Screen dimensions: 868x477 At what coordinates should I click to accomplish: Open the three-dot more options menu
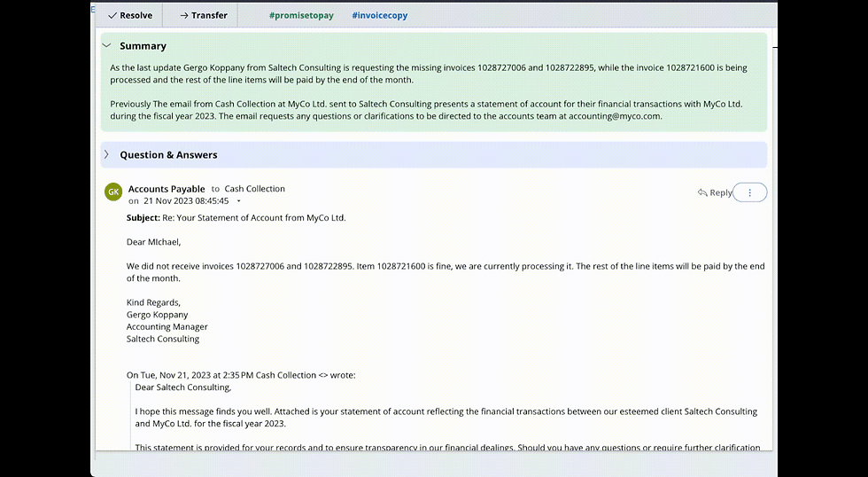click(750, 192)
